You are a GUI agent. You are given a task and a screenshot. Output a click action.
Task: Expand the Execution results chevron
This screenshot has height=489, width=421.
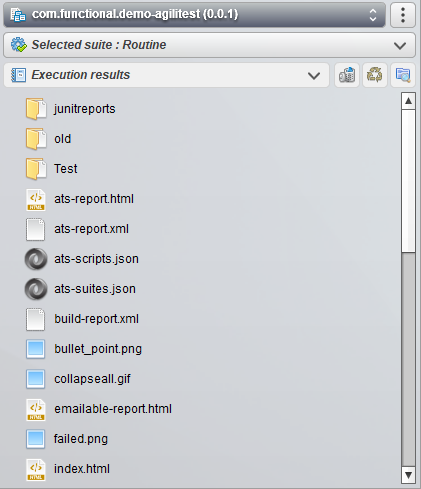[314, 76]
